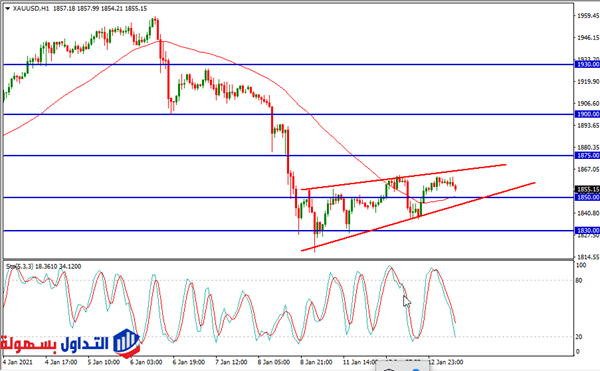Click the 1867.05 value on price scale

[x=588, y=169]
